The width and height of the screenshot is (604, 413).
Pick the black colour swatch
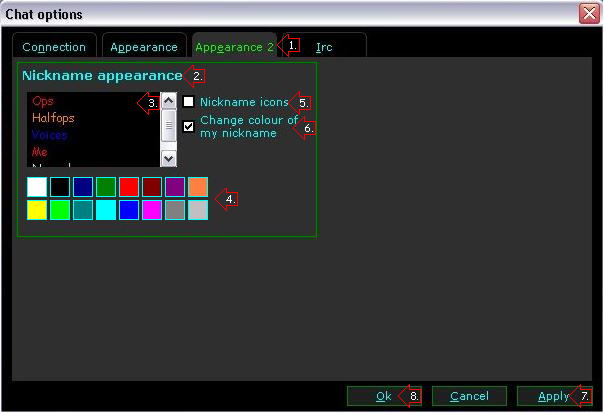[x=60, y=187]
